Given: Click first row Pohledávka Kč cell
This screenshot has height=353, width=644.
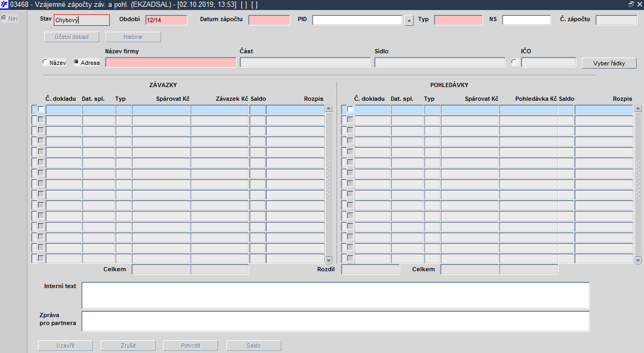Looking at the screenshot, I should [528, 110].
